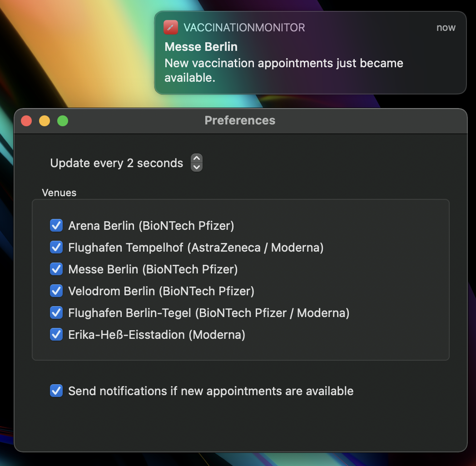Click the VaccinationMonitor syringe app icon

click(171, 27)
